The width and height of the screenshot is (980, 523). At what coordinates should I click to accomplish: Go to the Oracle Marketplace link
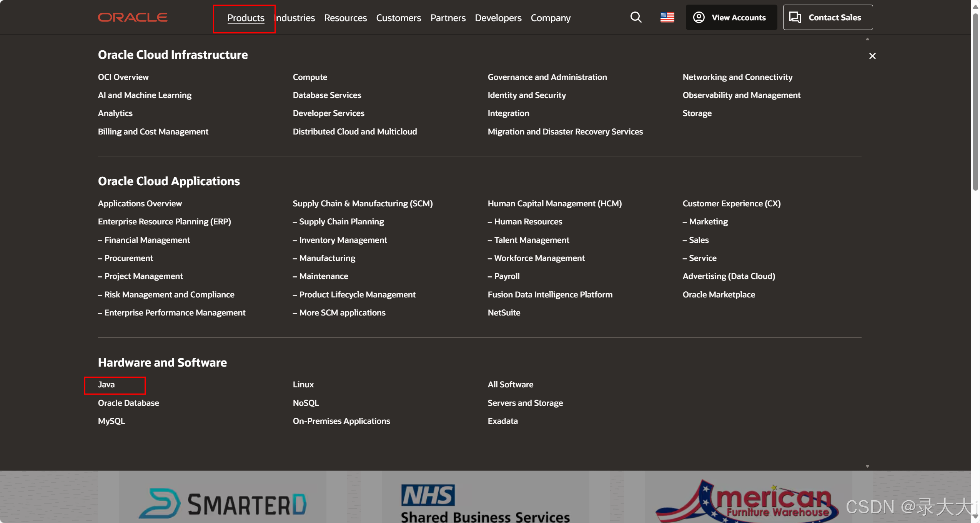coord(718,294)
